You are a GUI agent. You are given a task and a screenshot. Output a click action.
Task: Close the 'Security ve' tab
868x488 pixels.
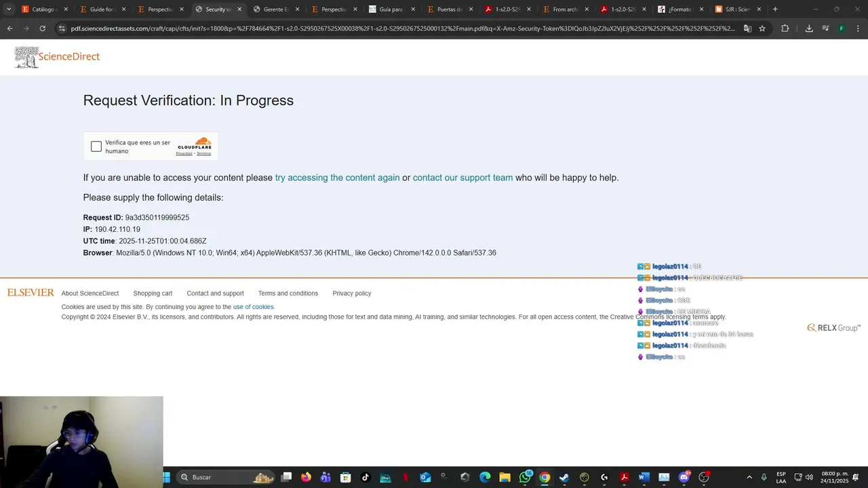coord(239,9)
